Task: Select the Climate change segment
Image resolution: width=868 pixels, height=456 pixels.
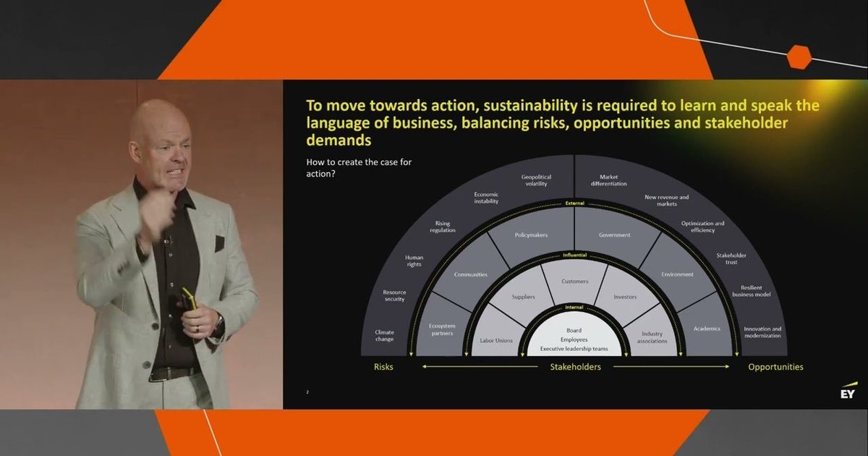Action: [x=383, y=337]
